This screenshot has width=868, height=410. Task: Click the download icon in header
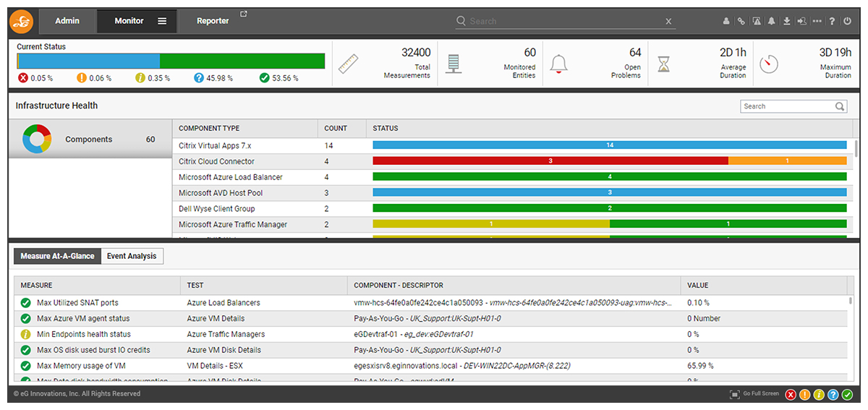point(786,22)
